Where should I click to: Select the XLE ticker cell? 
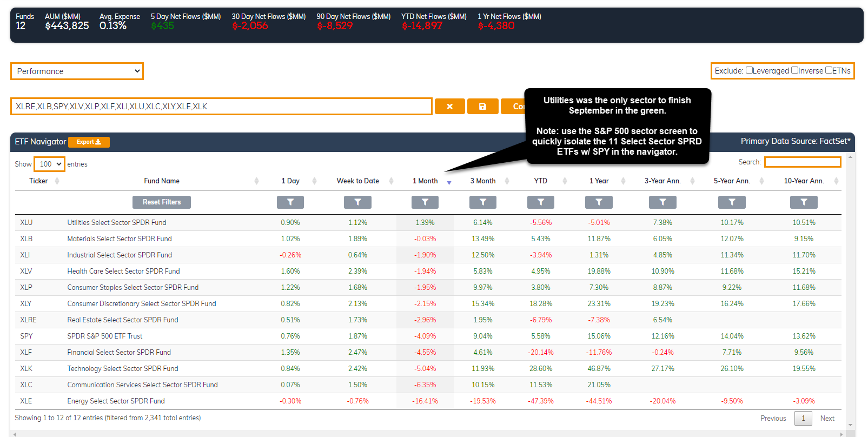click(26, 401)
